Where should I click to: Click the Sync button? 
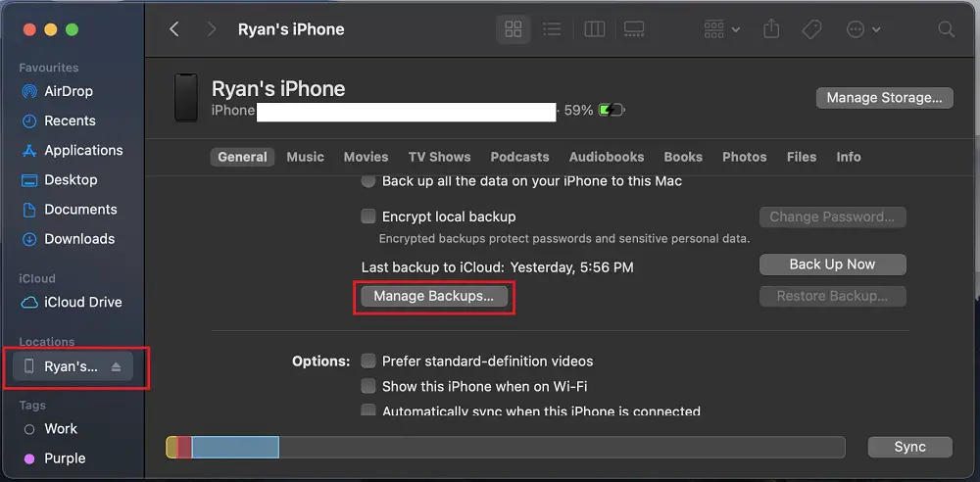[x=910, y=447]
